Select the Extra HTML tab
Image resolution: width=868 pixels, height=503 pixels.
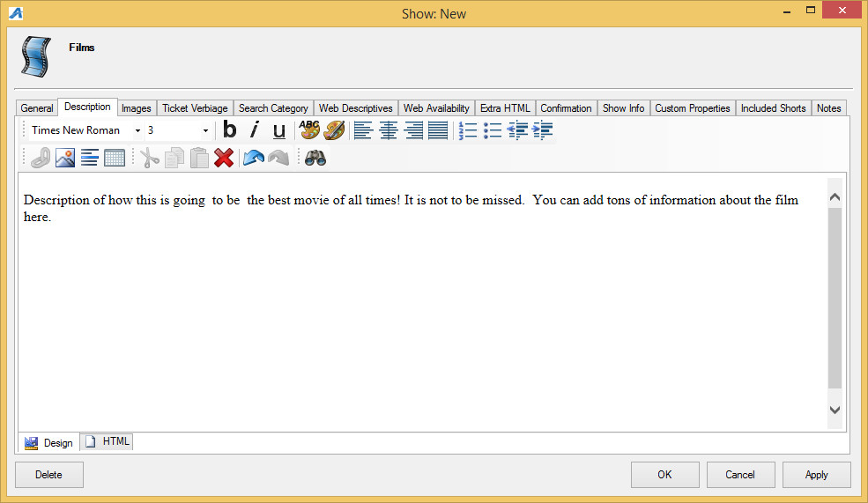click(x=505, y=107)
